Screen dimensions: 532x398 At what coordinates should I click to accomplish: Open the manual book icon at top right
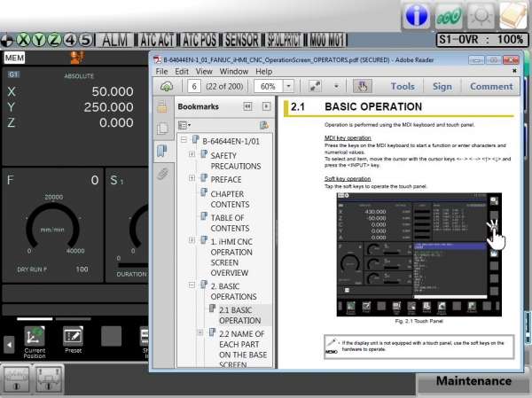pyautogui.click(x=513, y=15)
